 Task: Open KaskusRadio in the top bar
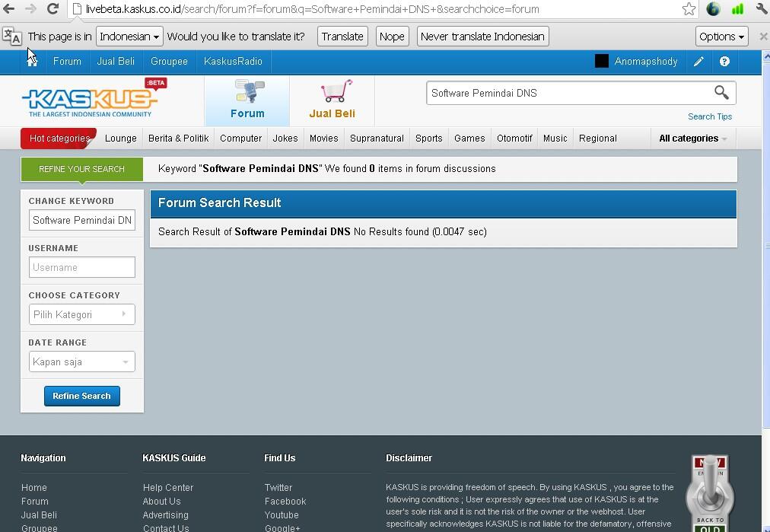(234, 62)
